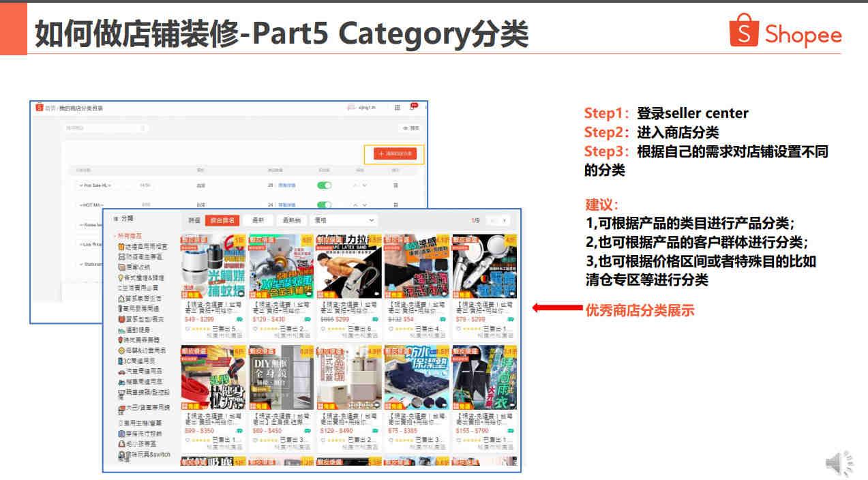Click the price text '$129 - $430'
This screenshot has width=868, height=480.
[269, 319]
